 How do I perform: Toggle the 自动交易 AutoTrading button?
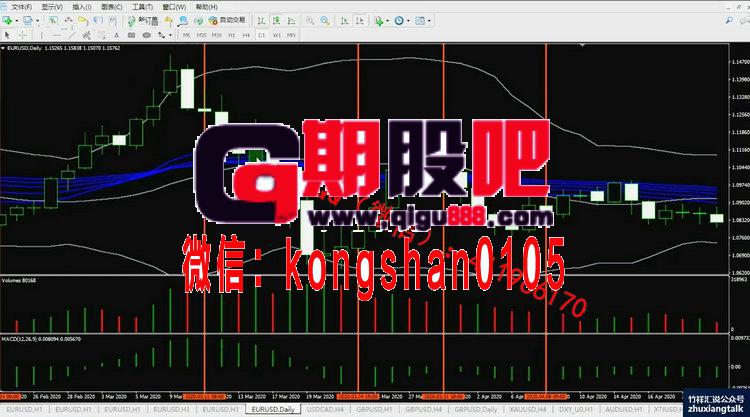coord(227,21)
